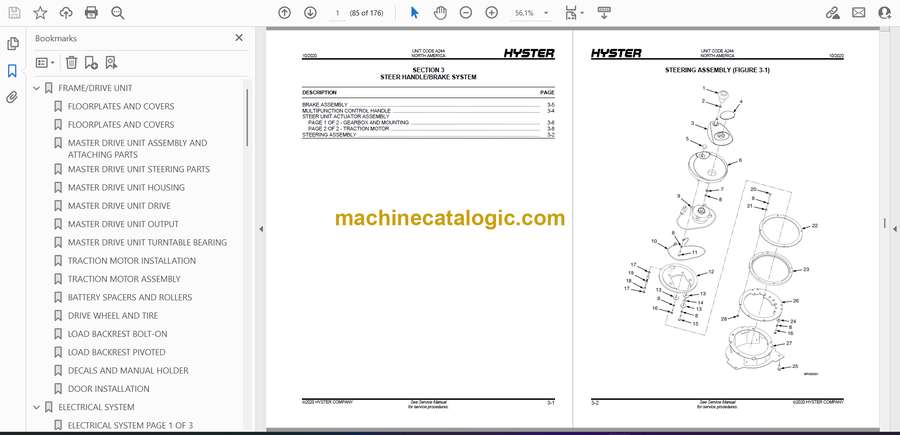Image resolution: width=900 pixels, height=435 pixels.
Task: Click STEERING ASSEMBLY contents entry
Action: pyautogui.click(x=329, y=134)
